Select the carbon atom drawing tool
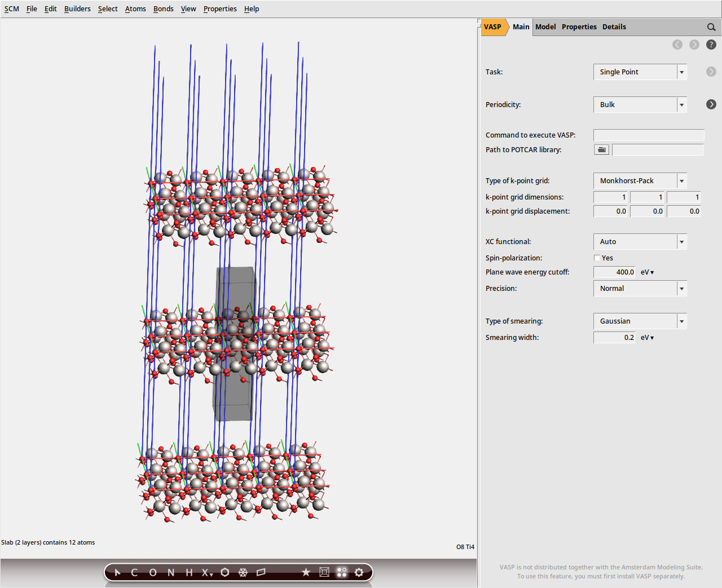722x588 pixels. tap(134, 572)
